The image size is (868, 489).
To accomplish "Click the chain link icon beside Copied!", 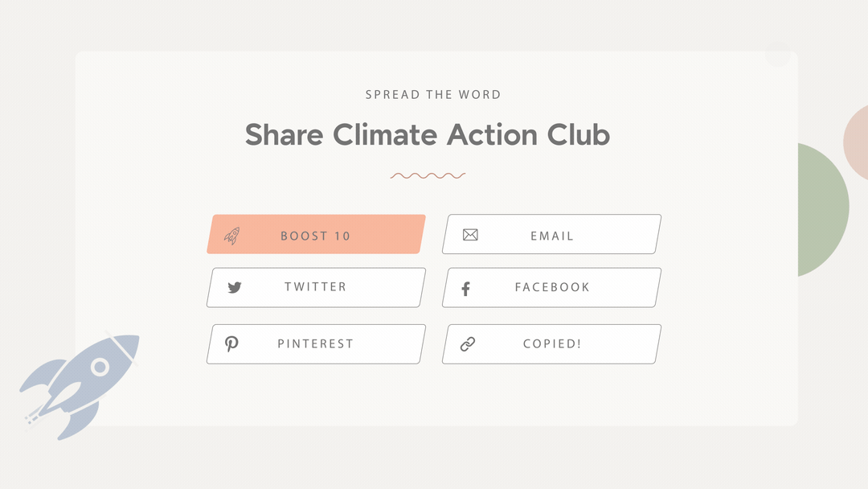I will [468, 344].
